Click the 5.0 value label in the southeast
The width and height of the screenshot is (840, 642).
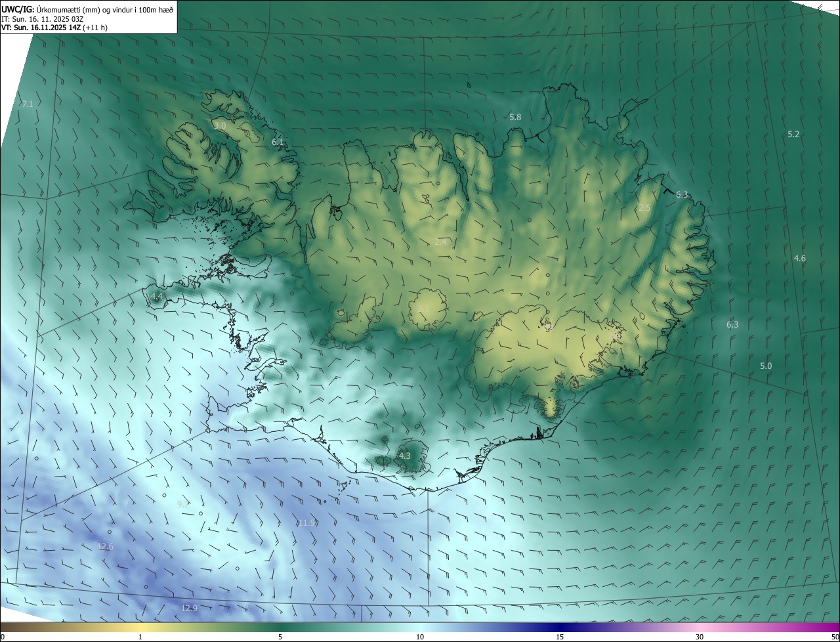(x=766, y=366)
